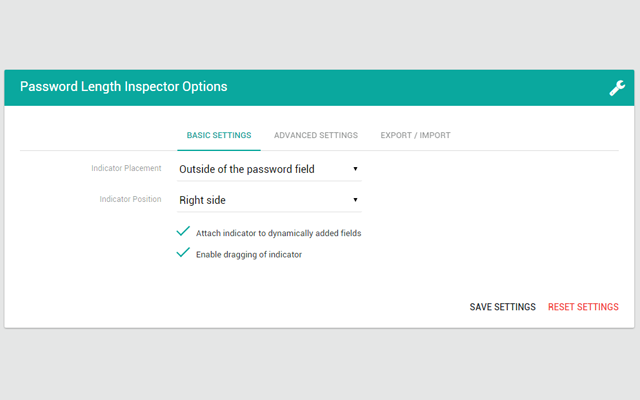Click the wrench icon in the header

[x=617, y=88]
